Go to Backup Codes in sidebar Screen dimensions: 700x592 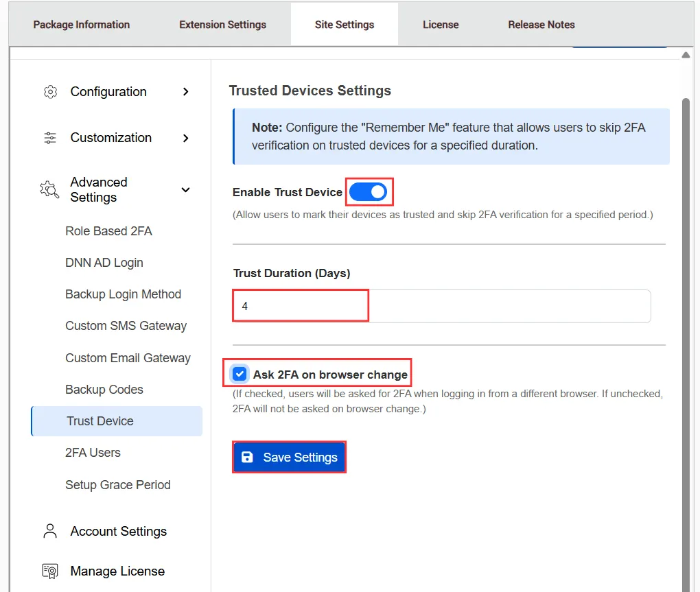[104, 390]
